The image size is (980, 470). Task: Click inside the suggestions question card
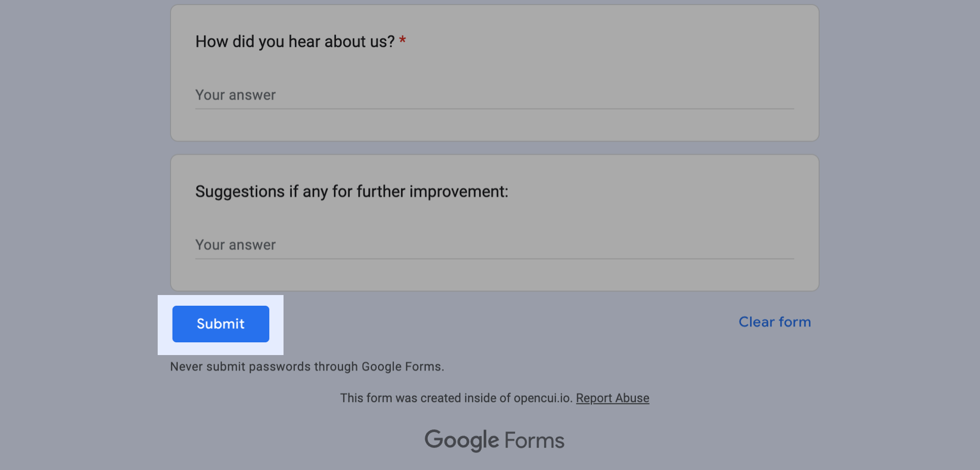(x=493, y=221)
